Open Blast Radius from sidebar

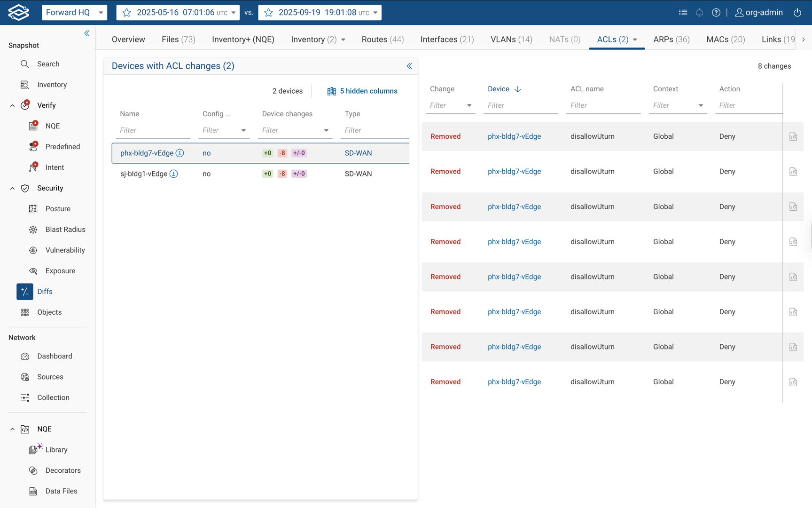[x=65, y=230]
